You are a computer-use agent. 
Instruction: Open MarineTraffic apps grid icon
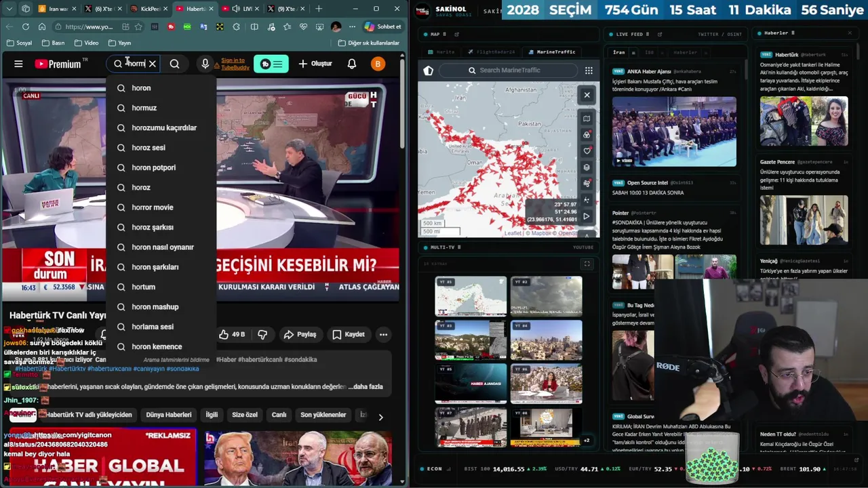pyautogui.click(x=589, y=70)
